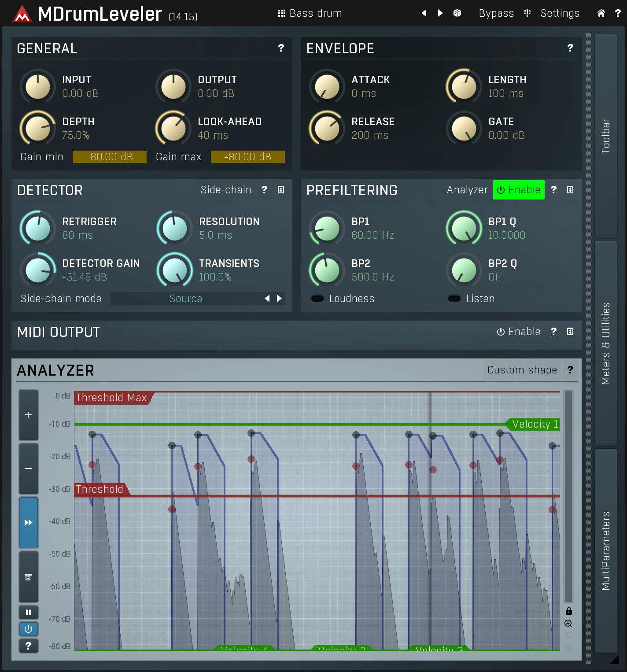
Task: Click the Bypass button
Action: pos(496,13)
